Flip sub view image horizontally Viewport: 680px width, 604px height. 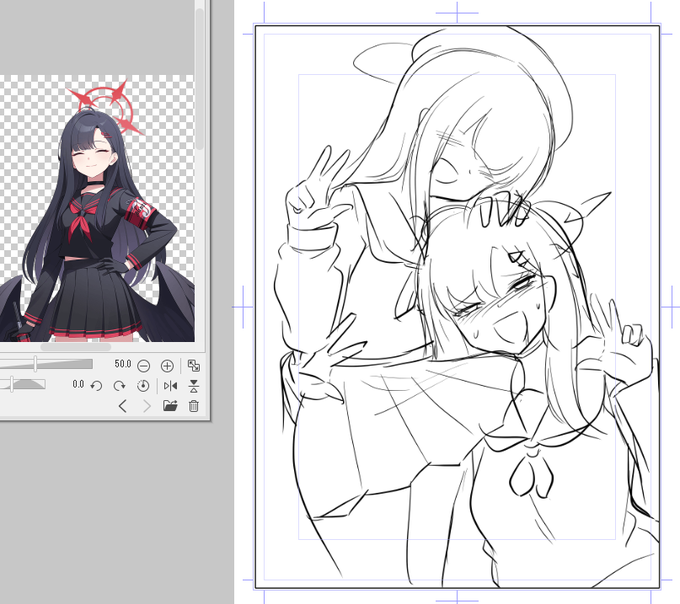pos(170,385)
